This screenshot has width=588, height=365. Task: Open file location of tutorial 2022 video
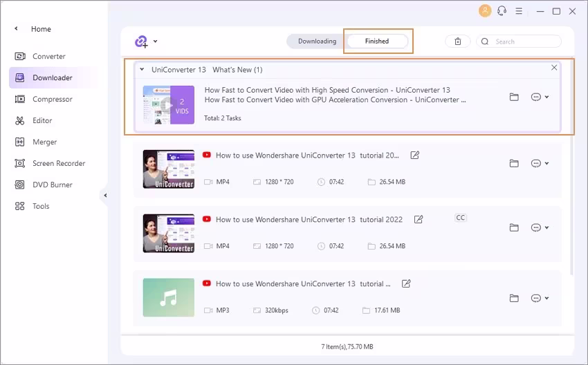(x=514, y=227)
